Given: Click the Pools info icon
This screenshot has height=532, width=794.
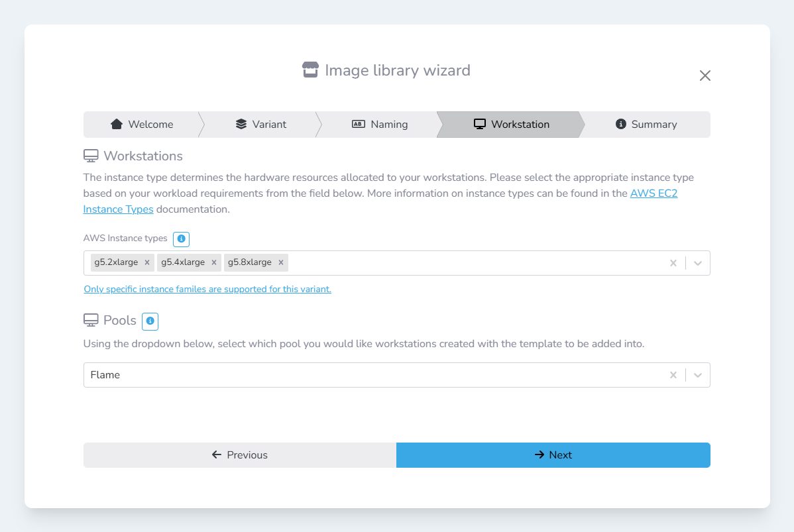Looking at the screenshot, I should point(150,321).
